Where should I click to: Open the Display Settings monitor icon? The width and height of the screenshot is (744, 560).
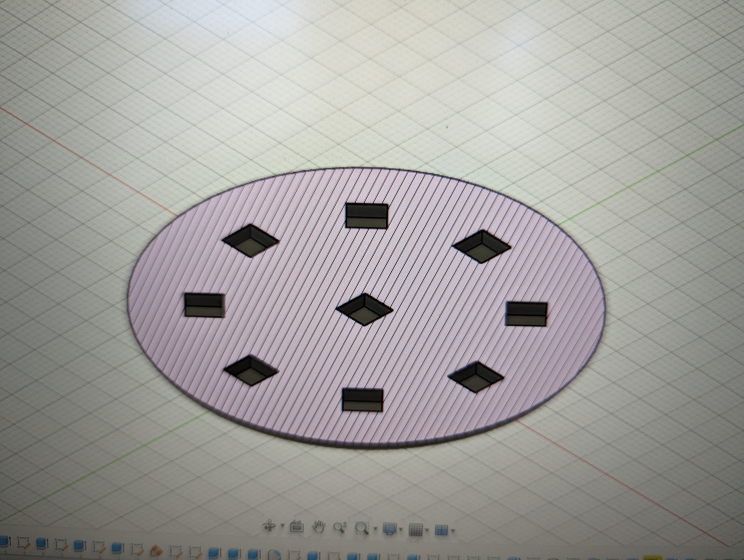tap(390, 529)
